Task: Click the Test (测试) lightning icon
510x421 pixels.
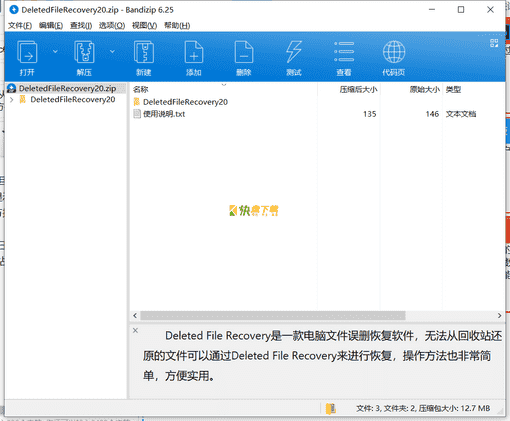Action: [x=294, y=52]
